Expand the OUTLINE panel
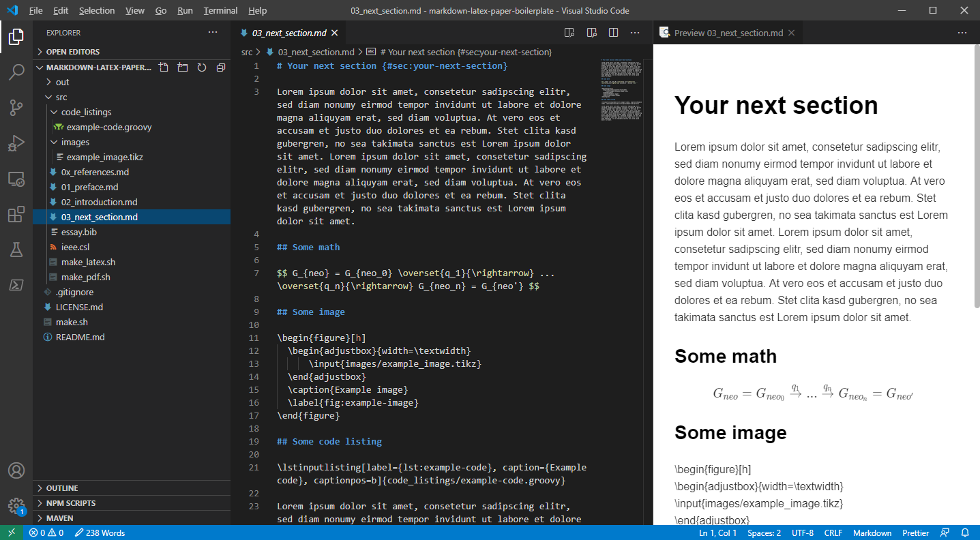980x540 pixels. point(132,488)
